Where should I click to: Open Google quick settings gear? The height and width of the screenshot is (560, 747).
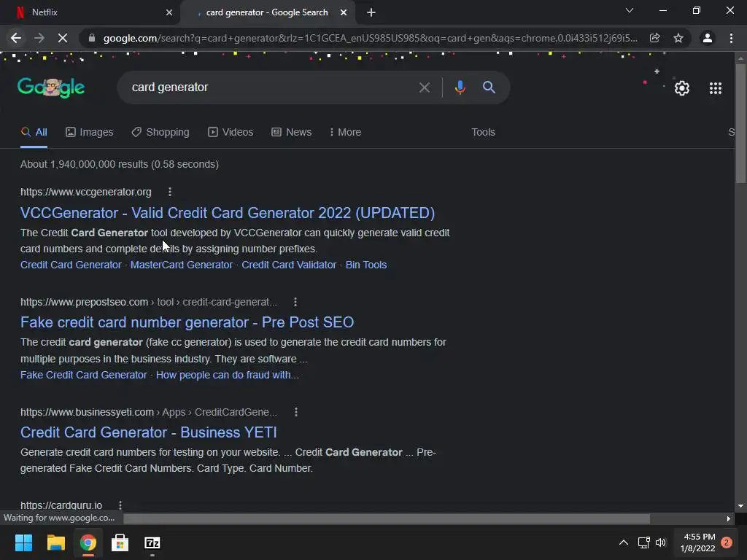point(682,88)
